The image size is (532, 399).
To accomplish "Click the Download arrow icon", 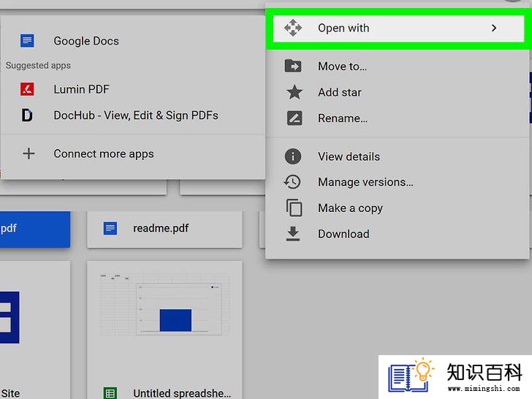I will tap(293, 233).
